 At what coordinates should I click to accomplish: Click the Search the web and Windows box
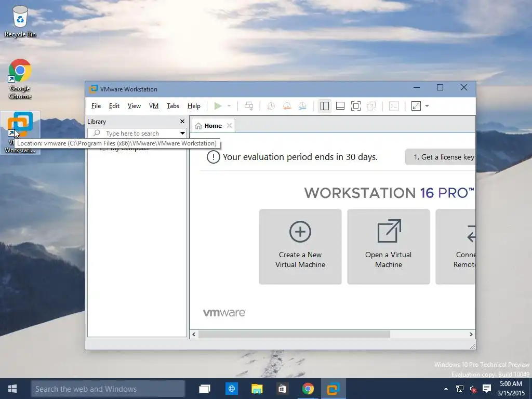(108, 389)
